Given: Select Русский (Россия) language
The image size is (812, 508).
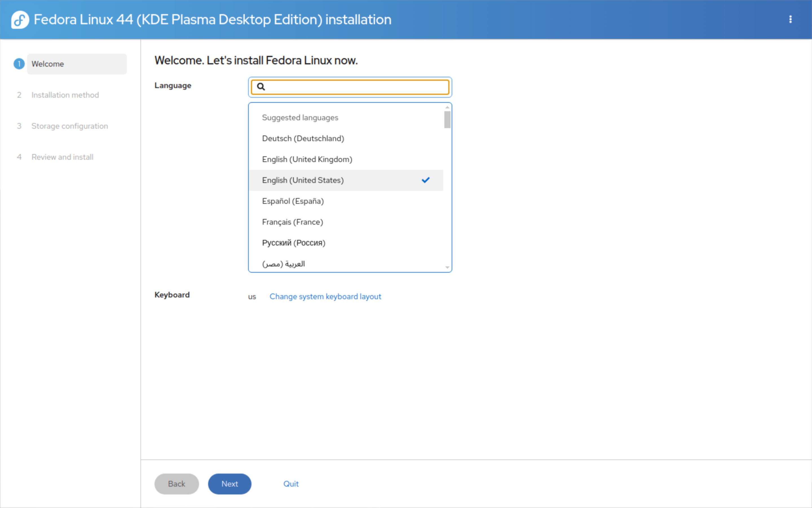Looking at the screenshot, I should pos(346,243).
